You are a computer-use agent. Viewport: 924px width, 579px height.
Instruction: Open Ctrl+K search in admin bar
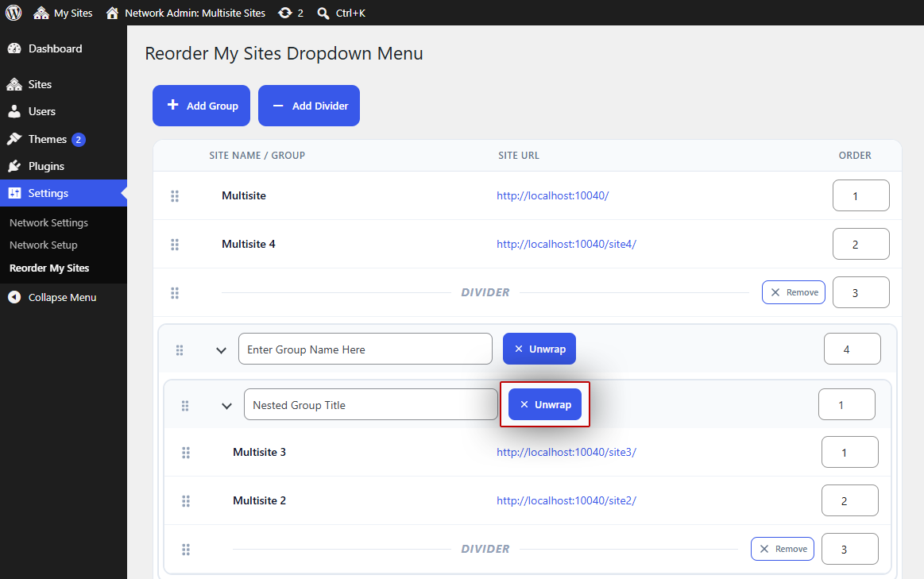coord(341,13)
